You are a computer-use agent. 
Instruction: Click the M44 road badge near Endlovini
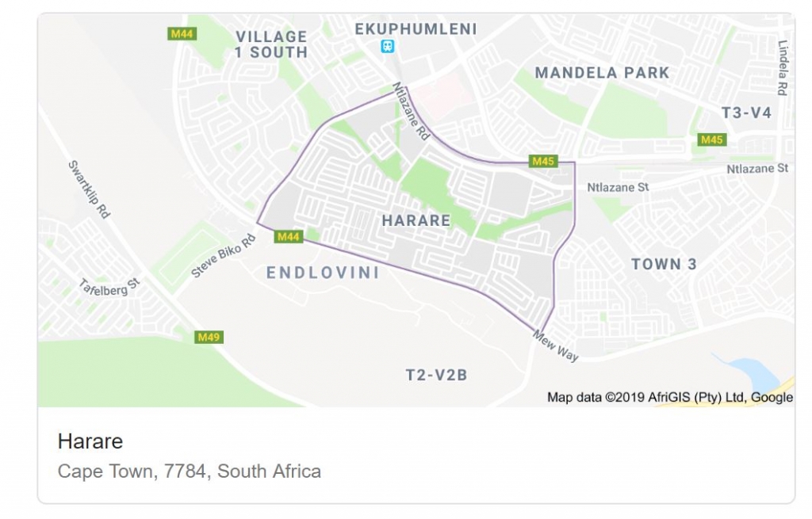(289, 237)
